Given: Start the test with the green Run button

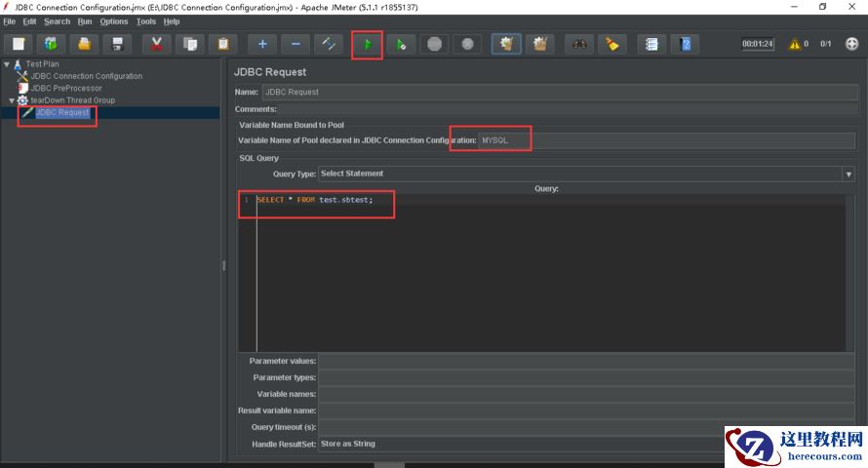Looking at the screenshot, I should [x=368, y=44].
